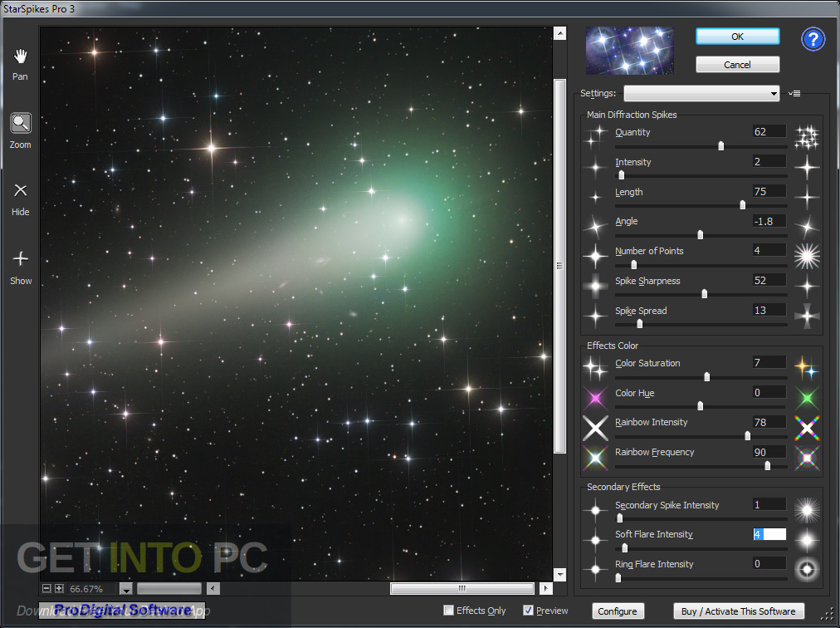
Task: Click the magenta star icon beside Color Hue
Action: tap(596, 399)
